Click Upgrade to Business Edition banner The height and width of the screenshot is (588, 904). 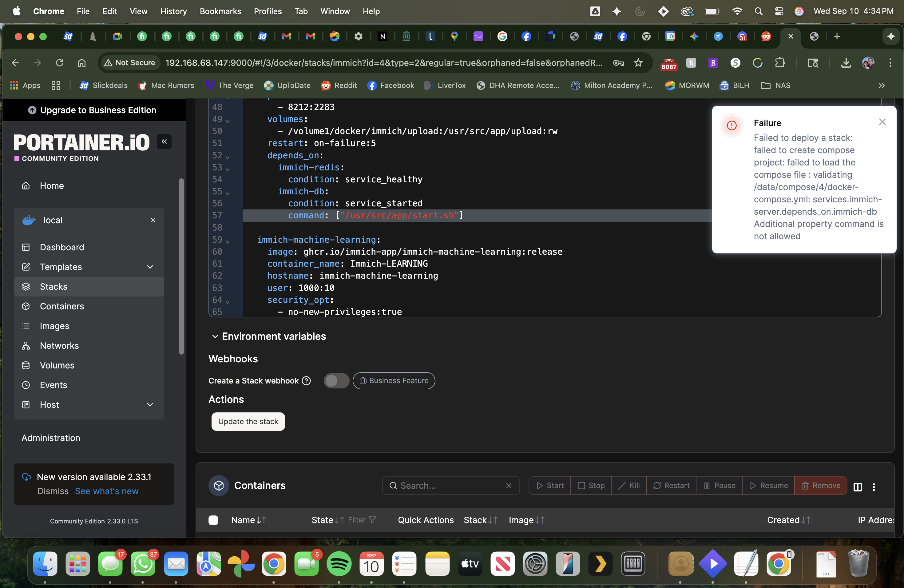[x=93, y=110]
